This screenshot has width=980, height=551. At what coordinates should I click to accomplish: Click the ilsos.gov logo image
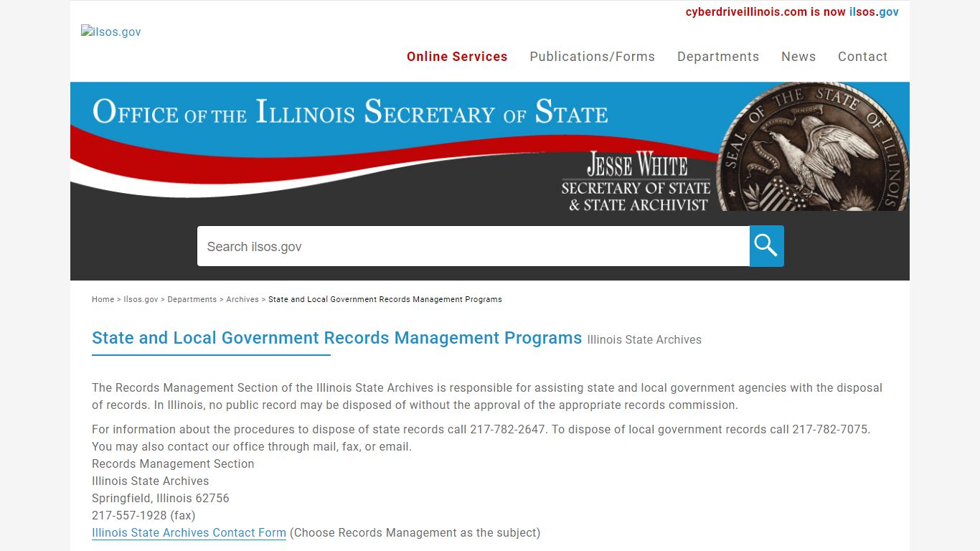111,32
